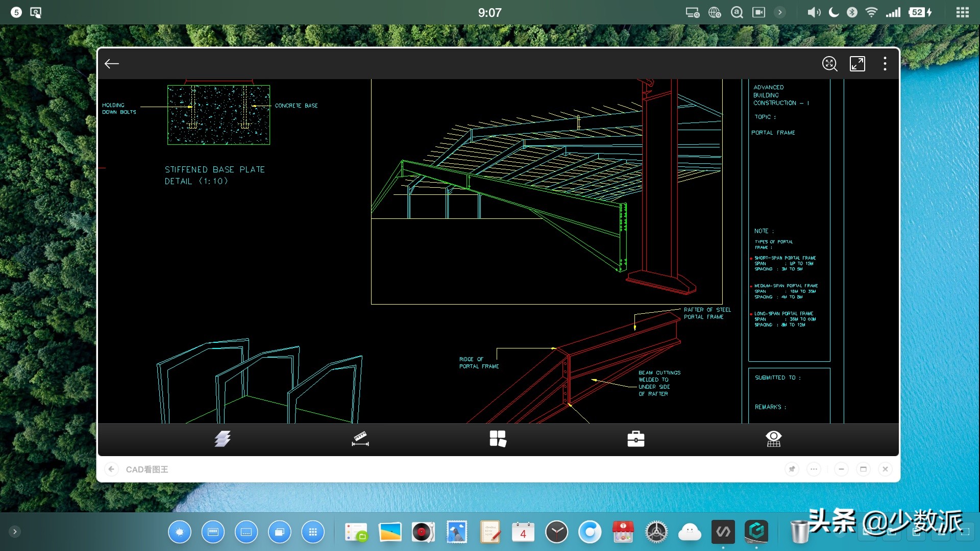Viewport: 980px width, 551px height.
Task: Select the measure ruler tool
Action: (x=360, y=439)
